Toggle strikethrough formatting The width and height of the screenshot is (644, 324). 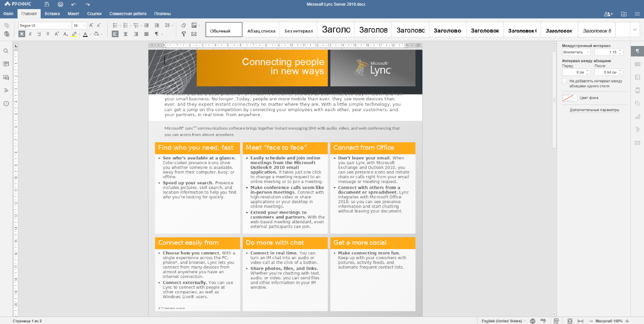coord(48,34)
